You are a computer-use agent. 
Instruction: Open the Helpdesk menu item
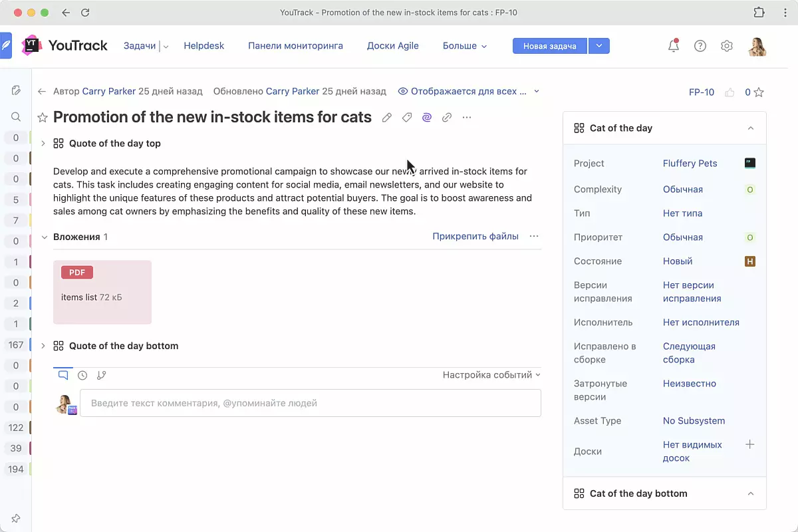pos(203,46)
